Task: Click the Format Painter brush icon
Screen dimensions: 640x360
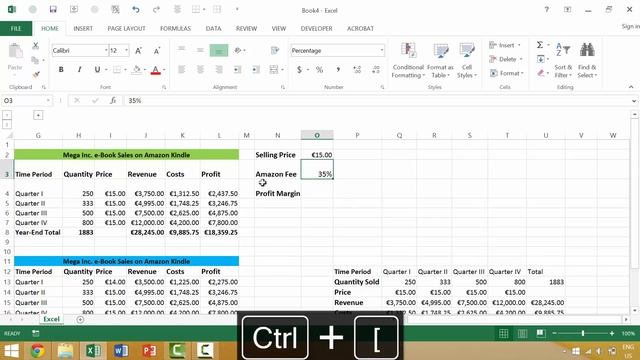Action: (36, 74)
